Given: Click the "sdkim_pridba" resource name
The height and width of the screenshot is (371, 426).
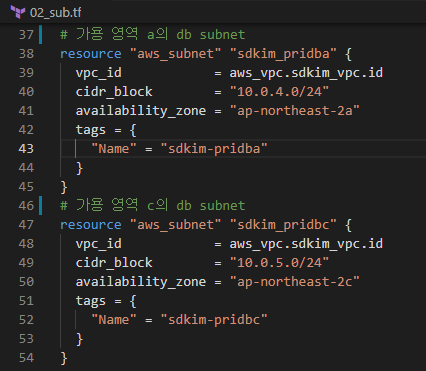Looking at the screenshot, I should point(283,54).
